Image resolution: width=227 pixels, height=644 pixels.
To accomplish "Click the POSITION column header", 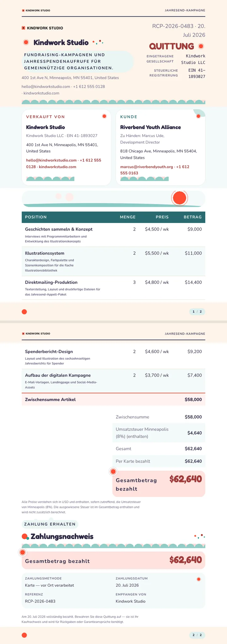I will pyautogui.click(x=36, y=217).
